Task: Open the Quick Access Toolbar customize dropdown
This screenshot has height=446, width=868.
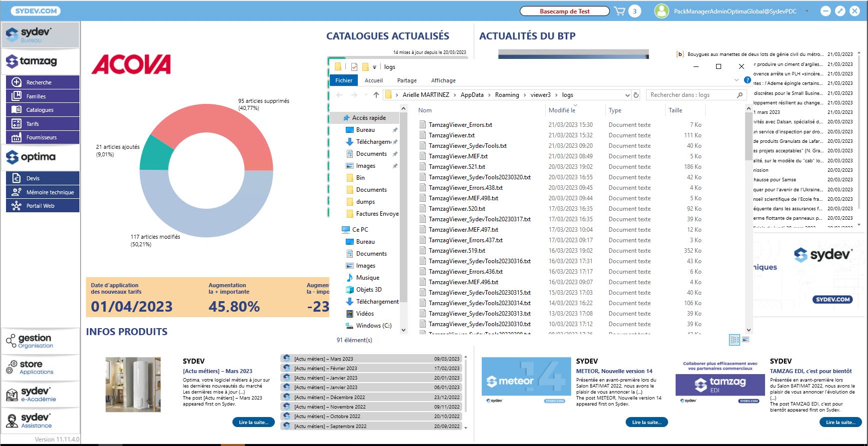Action: [374, 67]
